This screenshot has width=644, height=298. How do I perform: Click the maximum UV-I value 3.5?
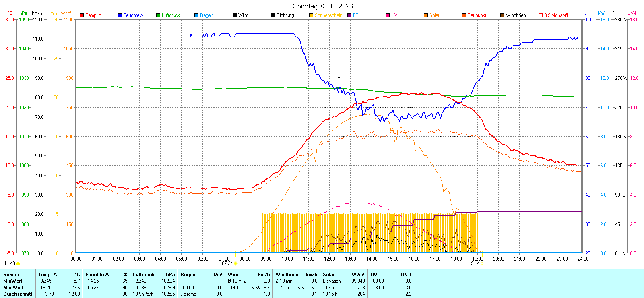(x=409, y=288)
